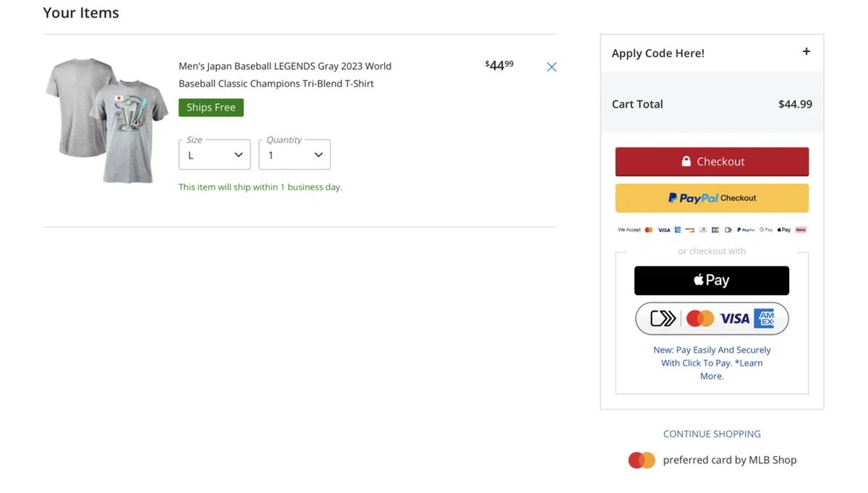Click the item price $44.99
The image size is (868, 493).
pyautogui.click(x=499, y=65)
